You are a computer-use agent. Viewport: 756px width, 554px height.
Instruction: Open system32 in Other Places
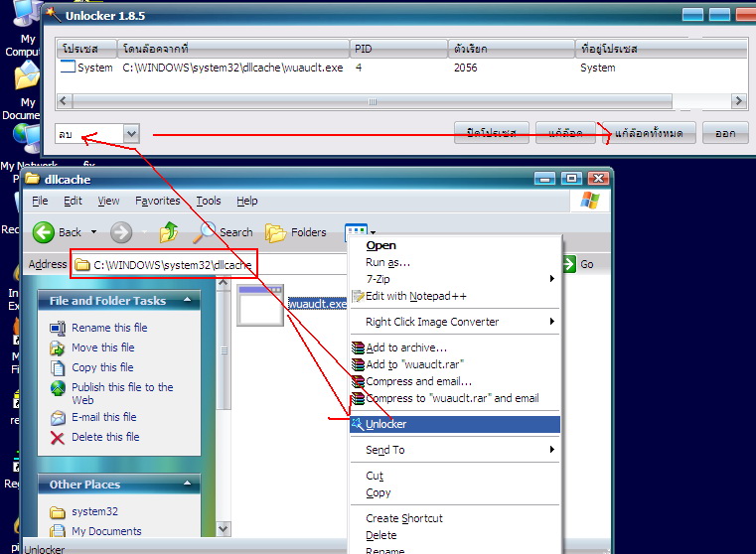pos(94,511)
